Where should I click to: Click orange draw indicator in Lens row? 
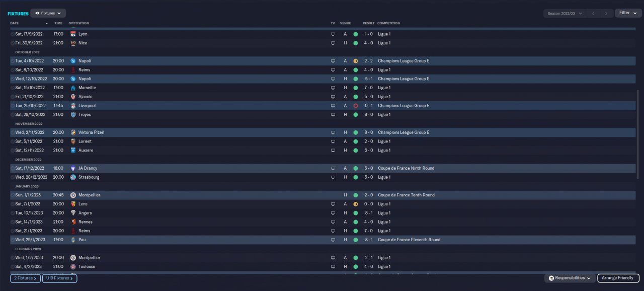click(x=356, y=204)
